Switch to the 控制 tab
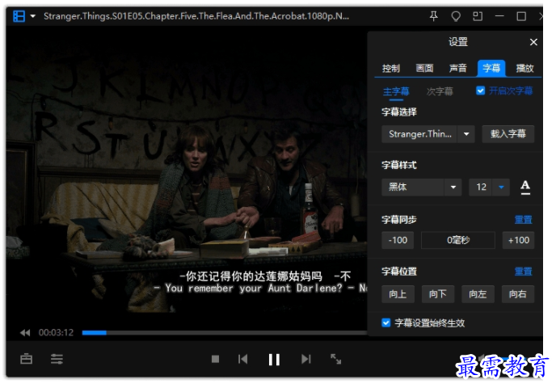 391,68
